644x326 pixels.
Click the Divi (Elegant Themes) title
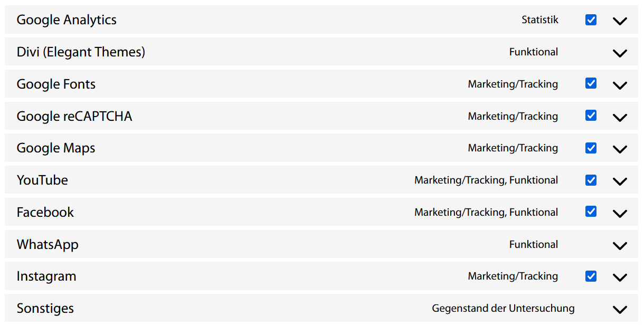tap(81, 52)
